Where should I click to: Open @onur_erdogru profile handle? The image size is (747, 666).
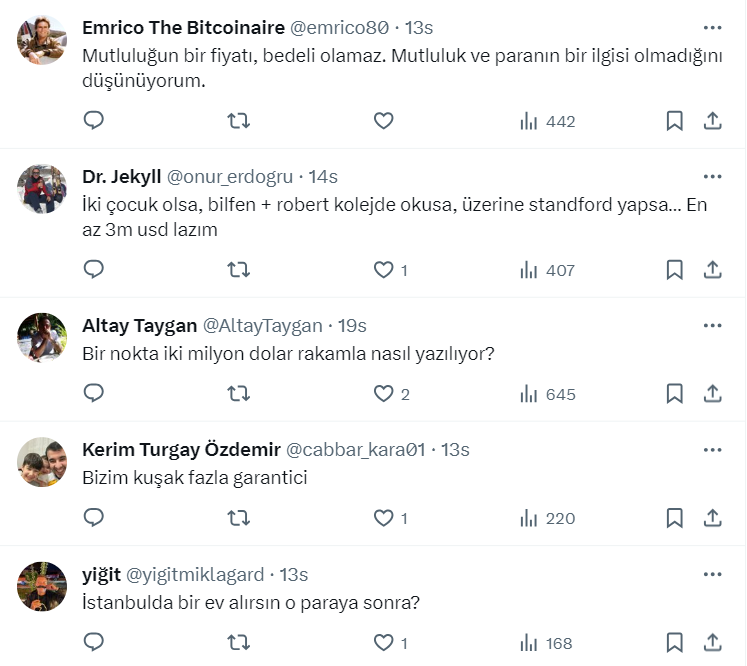point(229,177)
